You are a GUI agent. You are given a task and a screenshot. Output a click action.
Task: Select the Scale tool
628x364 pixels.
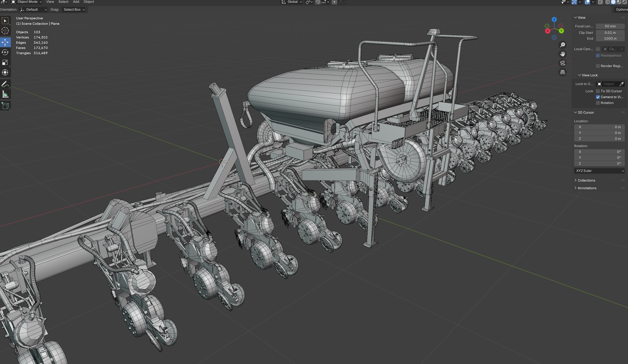[5, 62]
